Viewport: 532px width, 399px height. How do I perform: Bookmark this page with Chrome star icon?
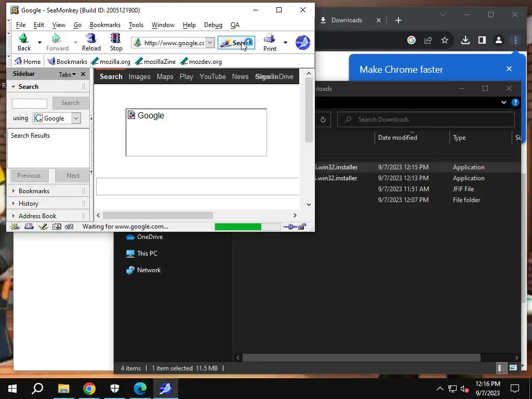(x=445, y=40)
